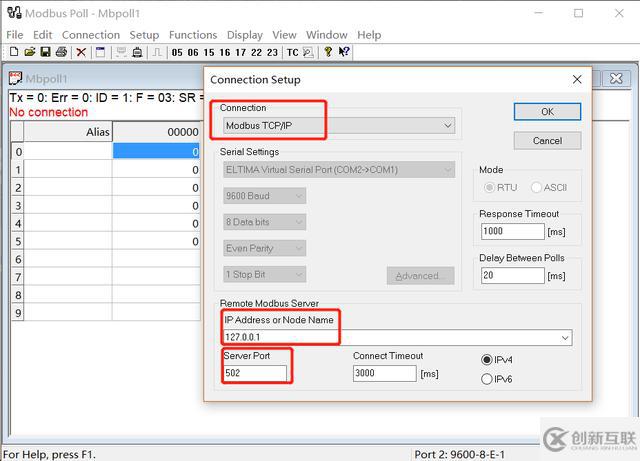Click the Open file toolbar icon
Screen dimensions: 640x461
click(x=29, y=52)
